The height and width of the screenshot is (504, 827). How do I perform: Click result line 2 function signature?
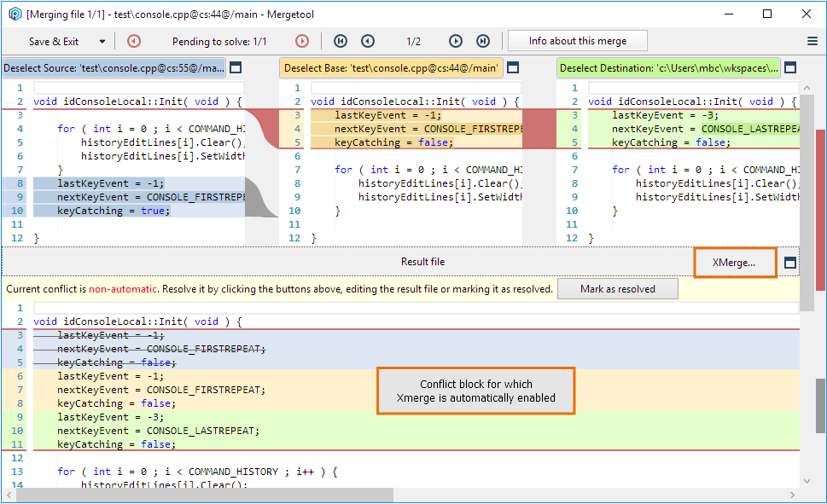pyautogui.click(x=137, y=322)
